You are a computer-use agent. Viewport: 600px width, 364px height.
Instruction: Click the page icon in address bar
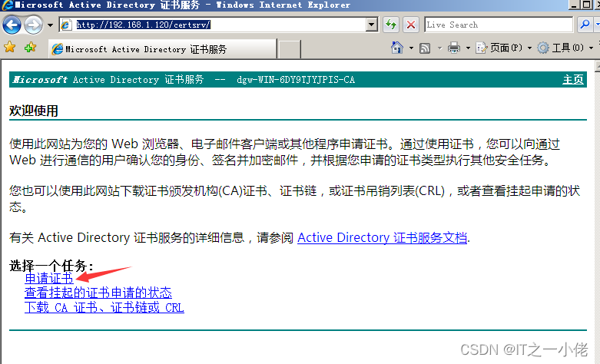[66, 25]
